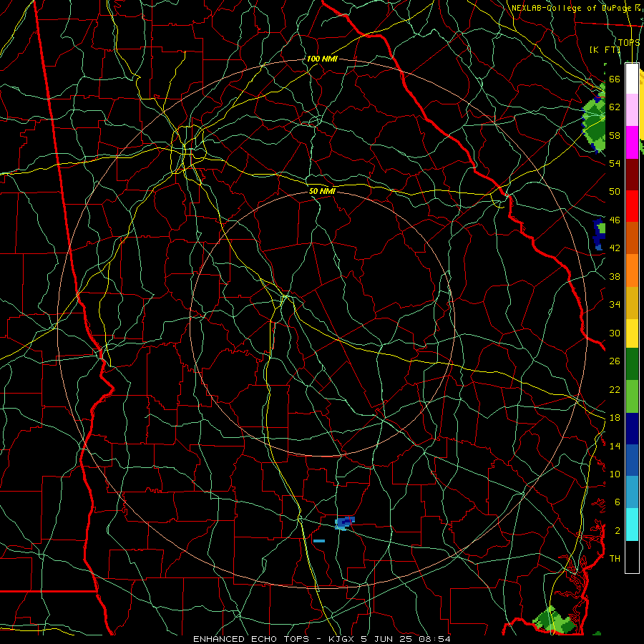Click the cyan legend swatch
Screen dimensions: 644x644
point(632,525)
